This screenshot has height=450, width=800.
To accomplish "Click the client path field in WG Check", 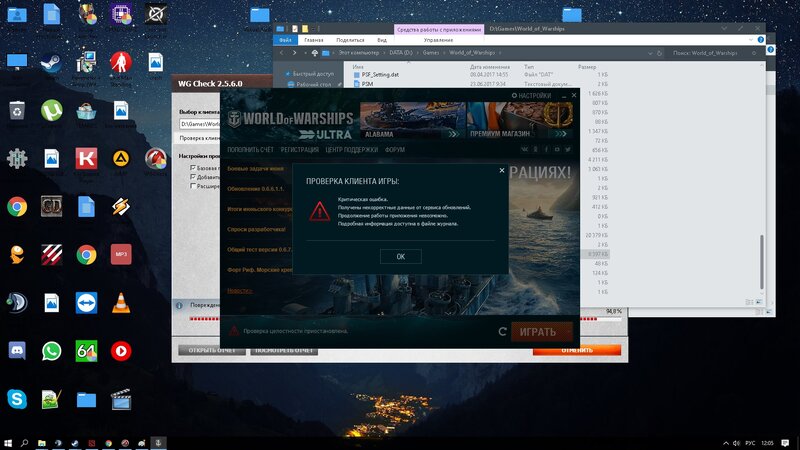I will (x=199, y=124).
